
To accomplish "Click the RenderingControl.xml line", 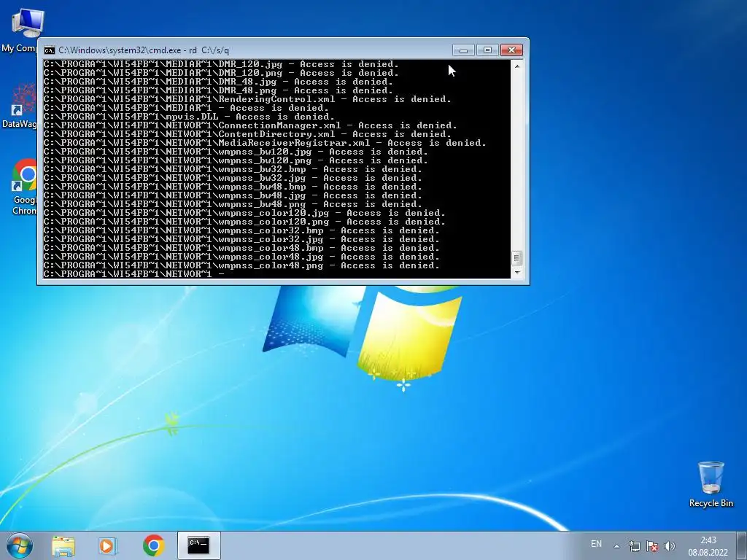I will point(247,99).
